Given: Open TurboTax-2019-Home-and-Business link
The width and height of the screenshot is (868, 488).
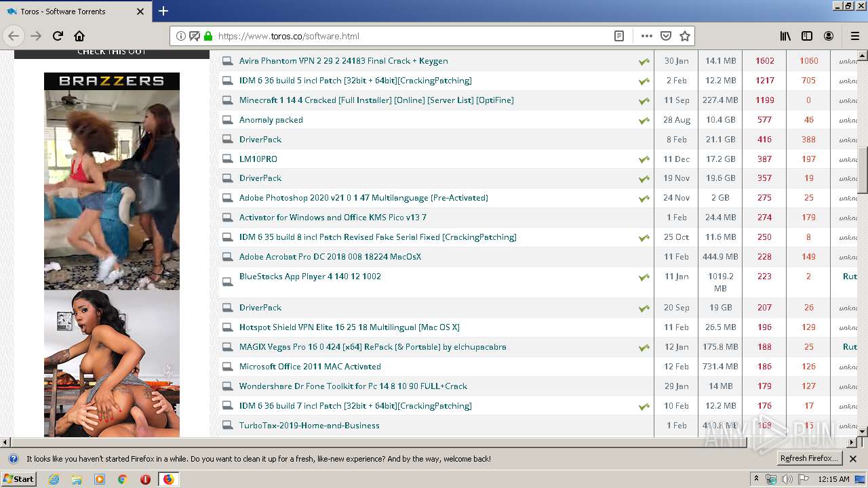Looking at the screenshot, I should click(x=309, y=426).
